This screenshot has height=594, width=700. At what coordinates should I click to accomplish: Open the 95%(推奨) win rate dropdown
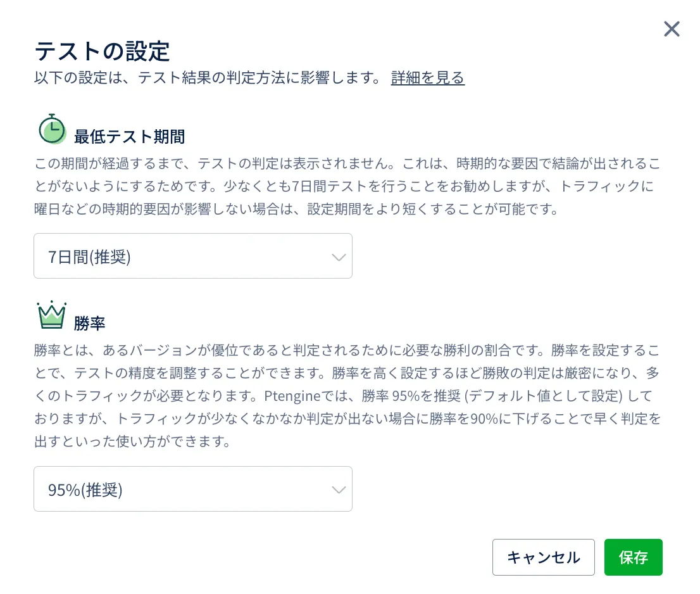click(x=184, y=490)
